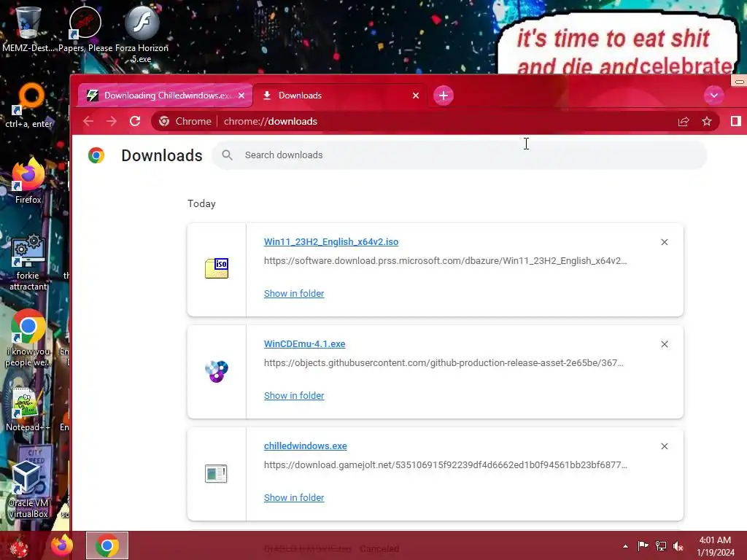Show WinCDEmu-4.1.exe in folder
This screenshot has width=747, height=560.
tap(294, 396)
